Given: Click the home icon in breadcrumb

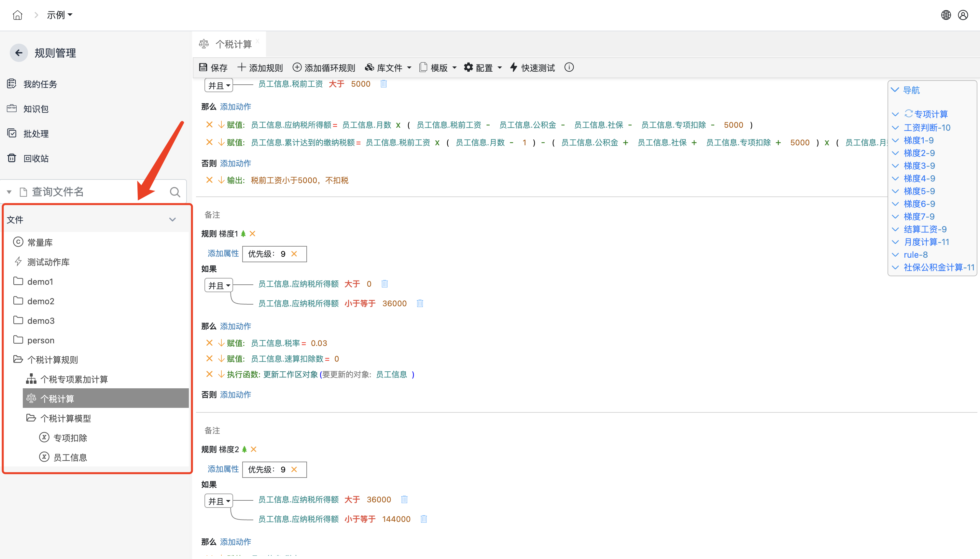Looking at the screenshot, I should pos(17,15).
